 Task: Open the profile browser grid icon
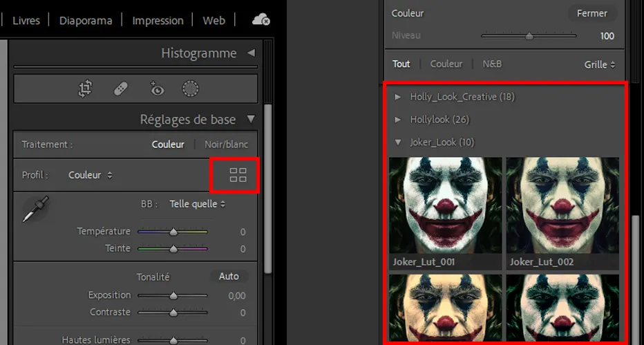[238, 175]
